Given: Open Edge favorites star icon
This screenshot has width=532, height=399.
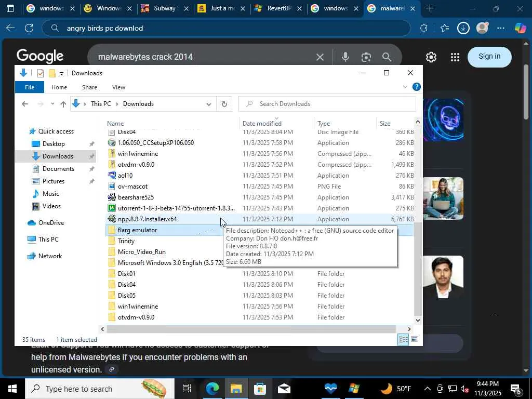Looking at the screenshot, I should click(445, 28).
